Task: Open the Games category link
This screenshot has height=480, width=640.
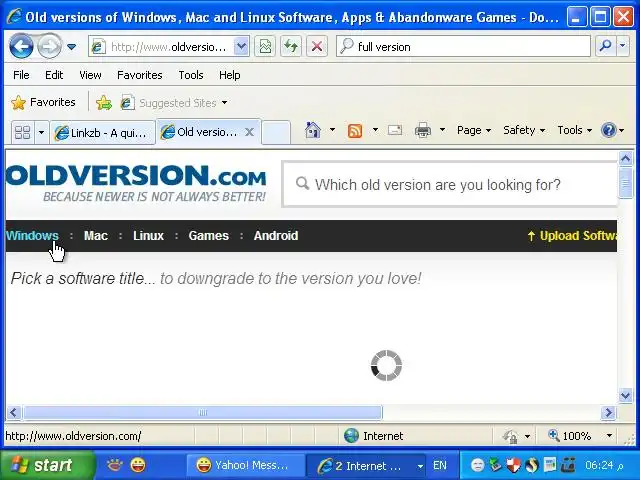Action: pyautogui.click(x=209, y=236)
